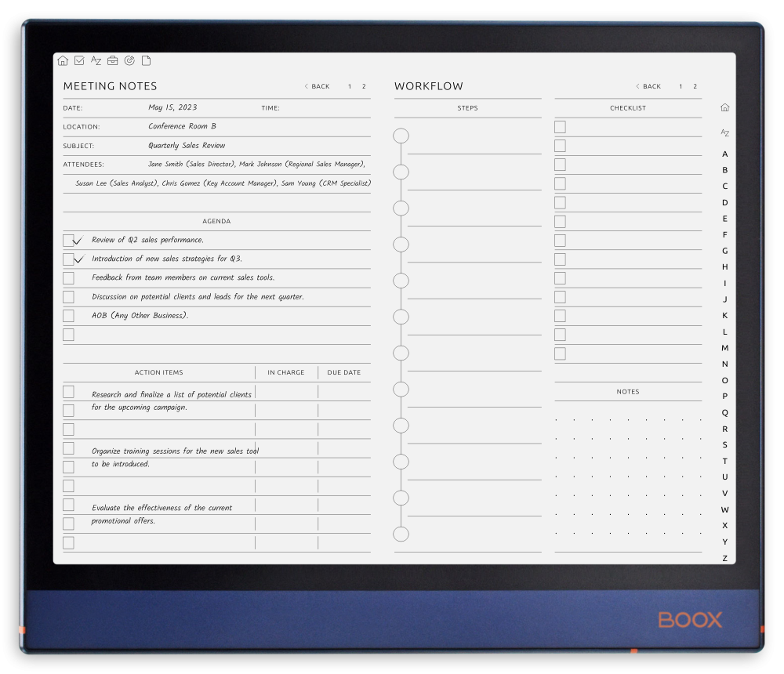Jump to letter M in alphabet index
Viewport: 784px width, 674px height.
[x=724, y=348]
